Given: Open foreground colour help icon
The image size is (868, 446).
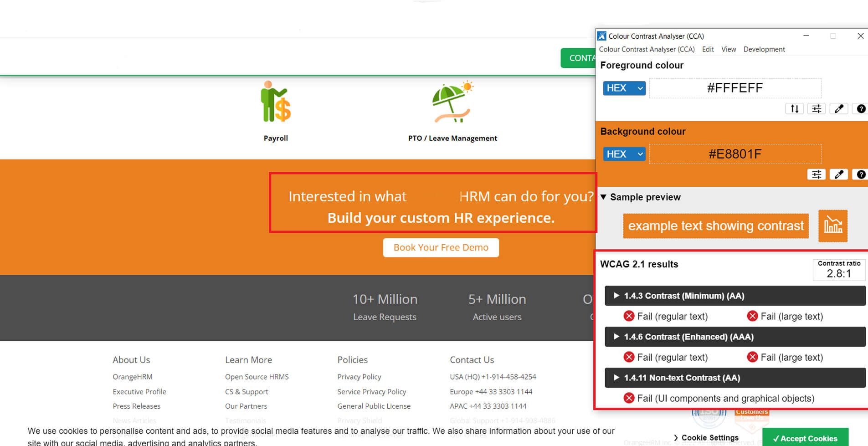Looking at the screenshot, I should click(861, 109).
